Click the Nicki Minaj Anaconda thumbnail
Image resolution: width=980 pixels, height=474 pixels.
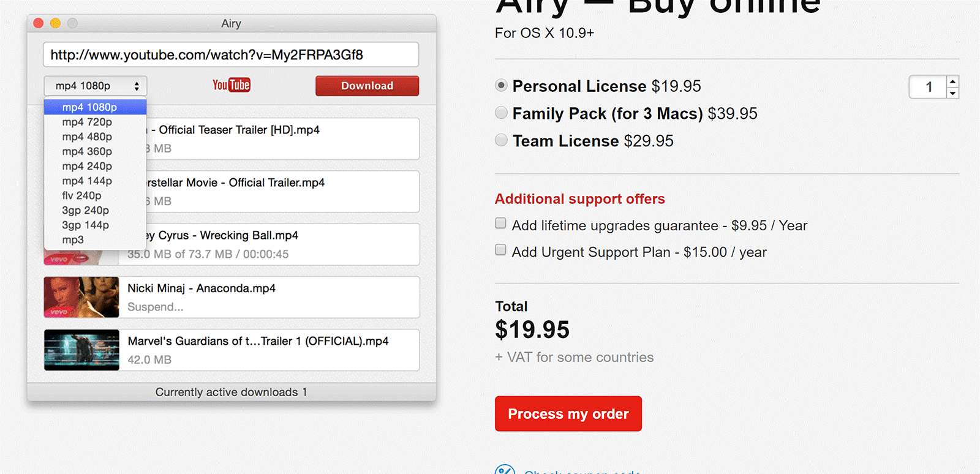click(81, 297)
